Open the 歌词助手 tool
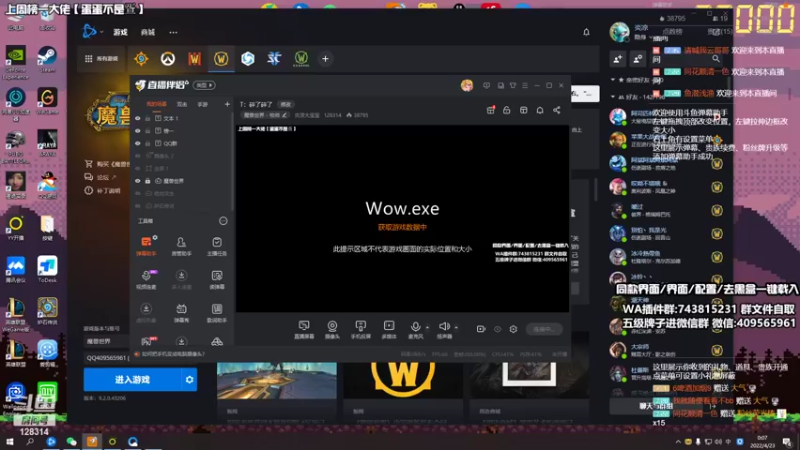The width and height of the screenshot is (800, 450). point(217,312)
